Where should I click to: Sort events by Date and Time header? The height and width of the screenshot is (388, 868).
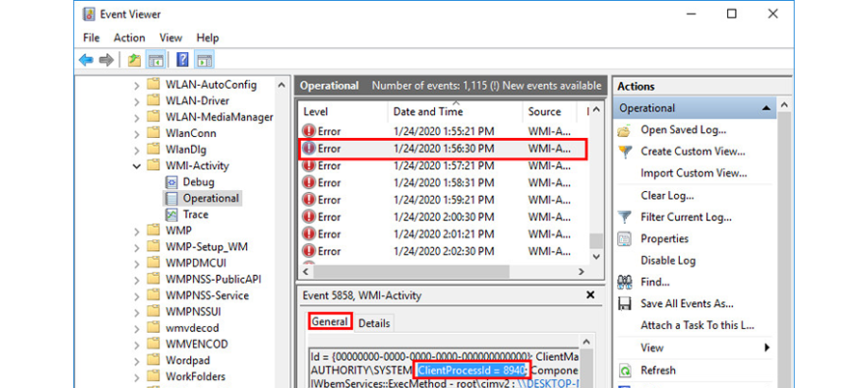[455, 111]
